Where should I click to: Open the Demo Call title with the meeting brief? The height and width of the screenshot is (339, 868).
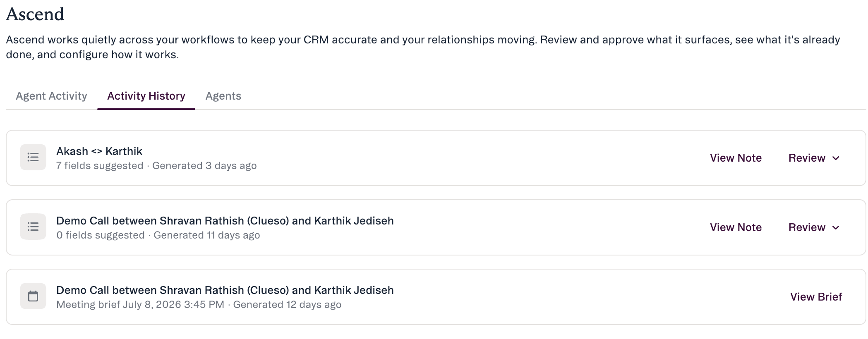point(225,290)
